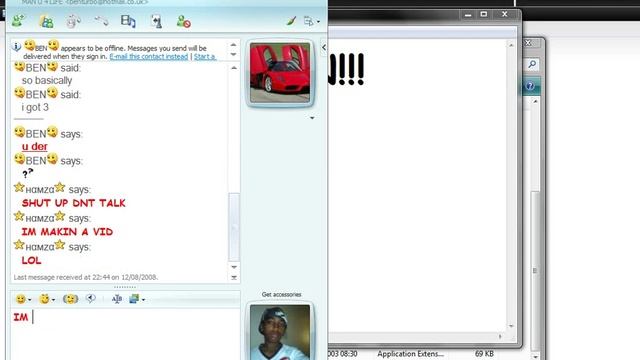This screenshot has width=640, height=360.
Task: Expand the background picture dropdown arrow
Action: [x=143, y=300]
